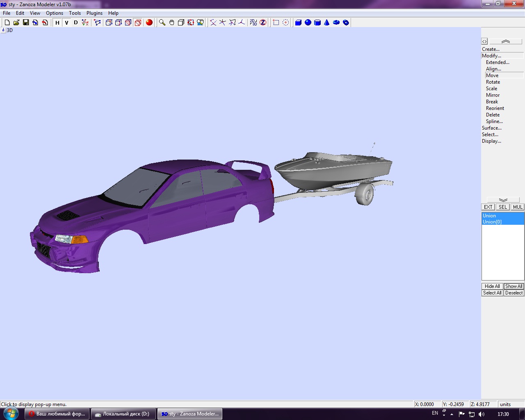Open the Edit menu

point(20,13)
